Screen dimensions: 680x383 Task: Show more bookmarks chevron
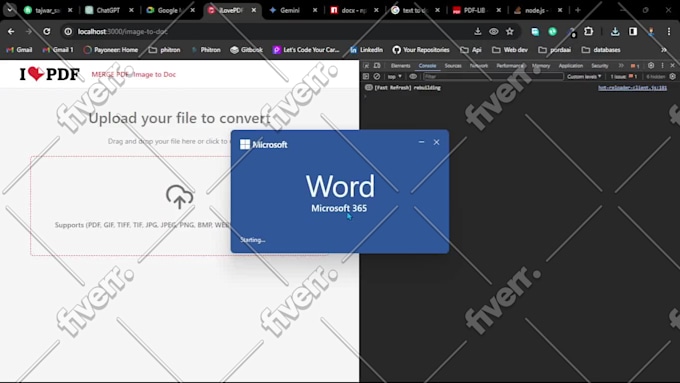(x=664, y=50)
